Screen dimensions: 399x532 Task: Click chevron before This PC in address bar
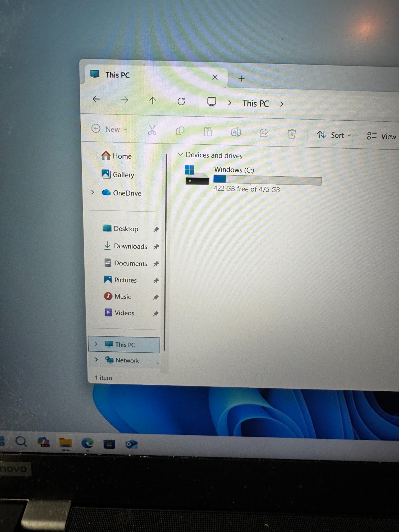tap(229, 103)
